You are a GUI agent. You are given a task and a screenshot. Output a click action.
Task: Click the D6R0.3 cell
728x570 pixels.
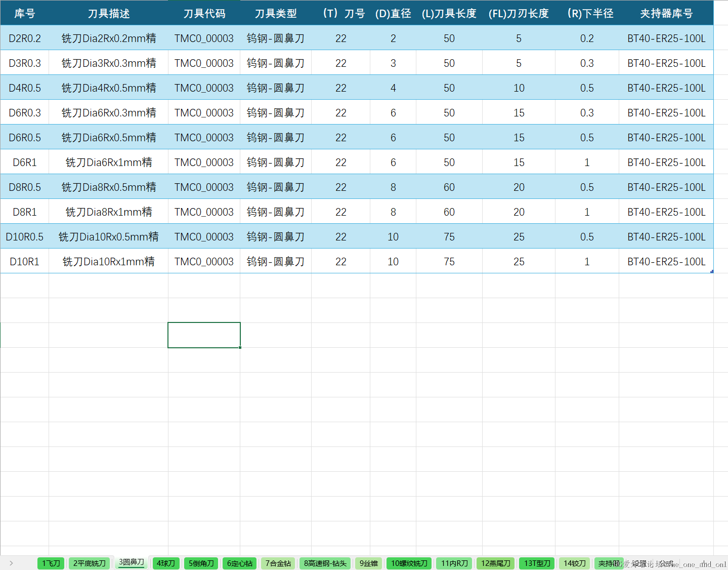coord(25,112)
